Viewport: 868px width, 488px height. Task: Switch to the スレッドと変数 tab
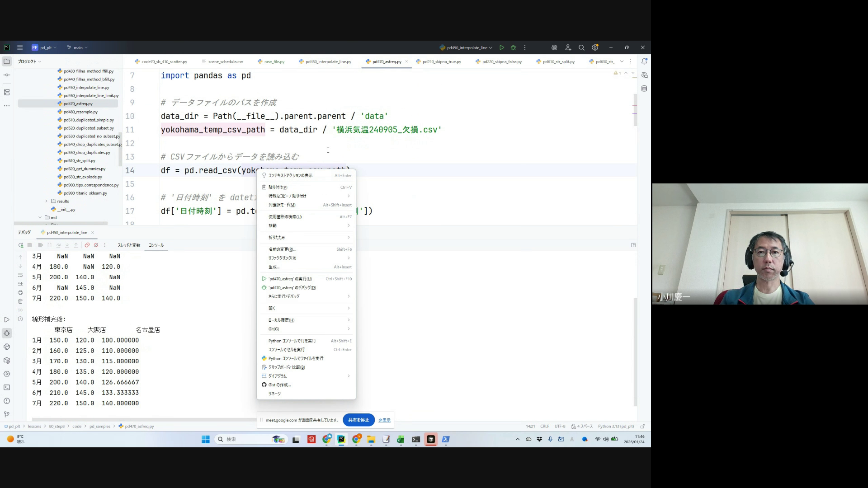[x=129, y=245]
